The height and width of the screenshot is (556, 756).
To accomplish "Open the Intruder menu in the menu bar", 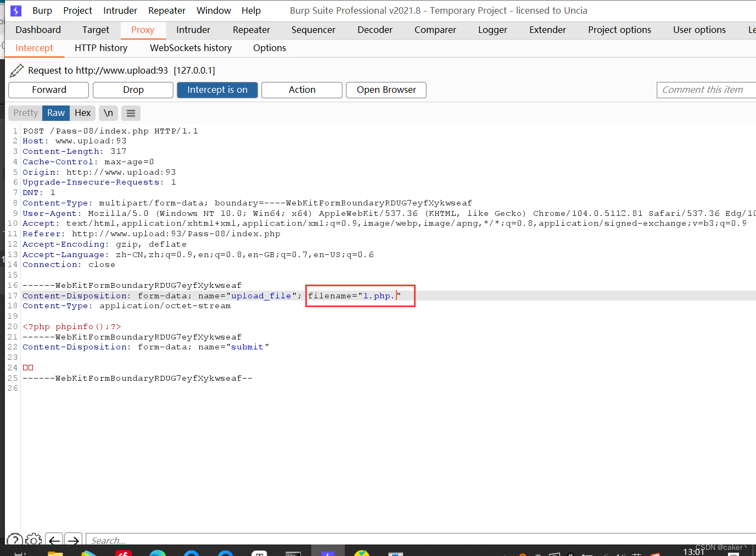I will pyautogui.click(x=120, y=10).
